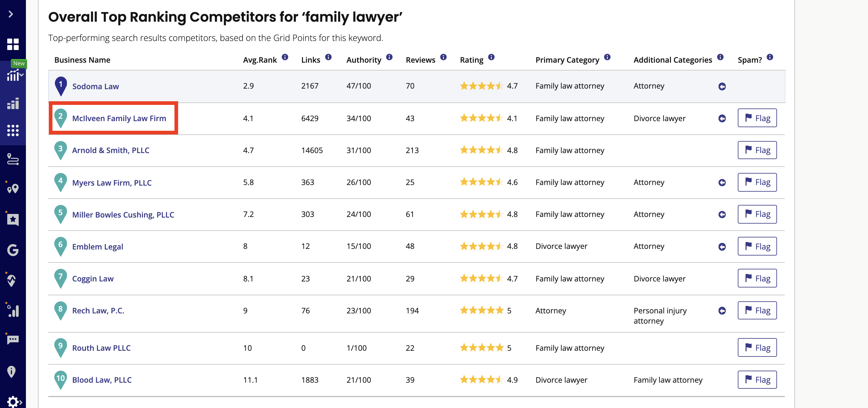Screen dimensions: 868x408
Task: Show info tooltip for Authority column
Action: 389,57
